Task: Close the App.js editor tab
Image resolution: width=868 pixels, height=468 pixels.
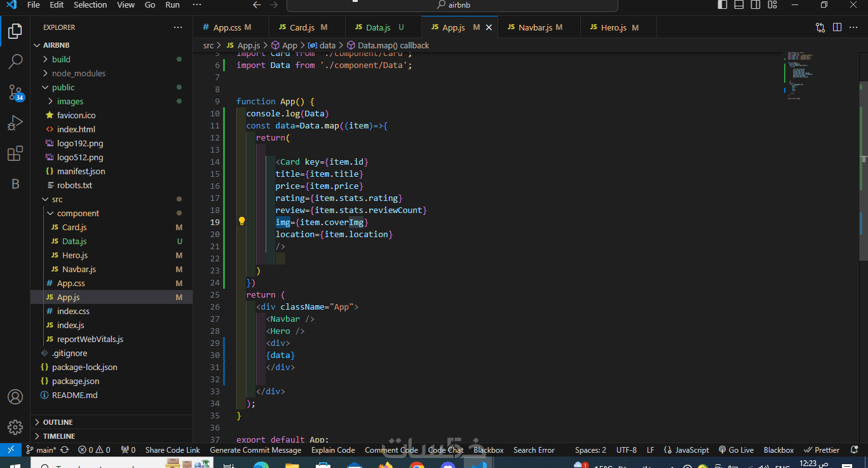Action: (489, 27)
